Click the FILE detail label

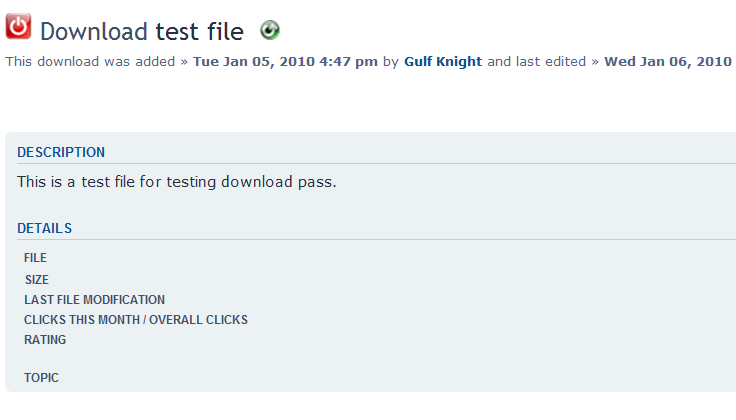[35, 258]
